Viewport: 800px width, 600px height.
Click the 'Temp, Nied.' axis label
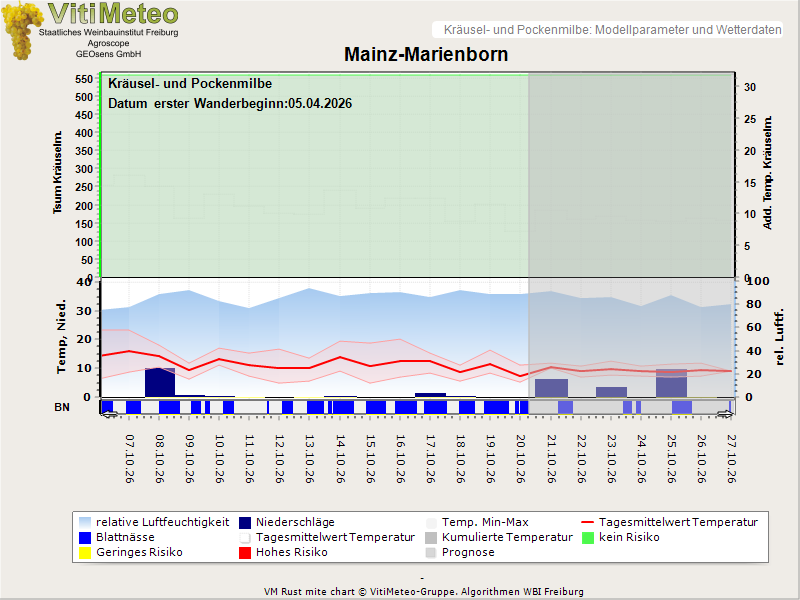pyautogui.click(x=61, y=337)
